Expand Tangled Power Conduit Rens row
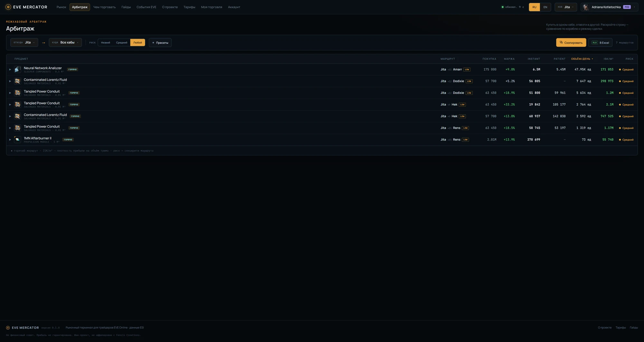This screenshot has width=644, height=342. pos(10,128)
